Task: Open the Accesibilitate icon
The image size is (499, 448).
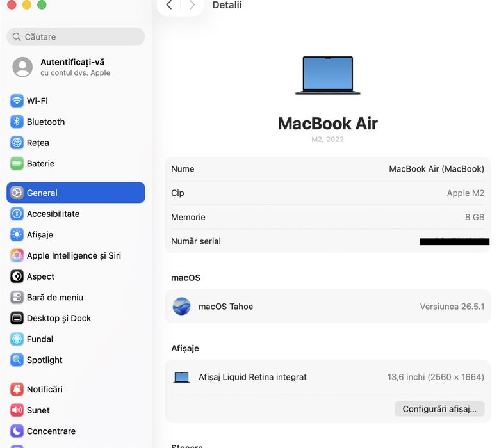Action: [x=17, y=214]
